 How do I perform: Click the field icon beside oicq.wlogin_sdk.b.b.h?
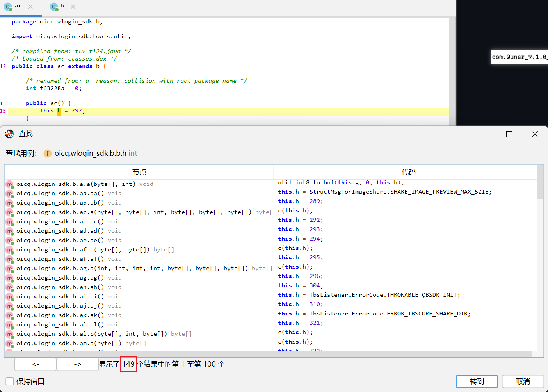(x=47, y=153)
